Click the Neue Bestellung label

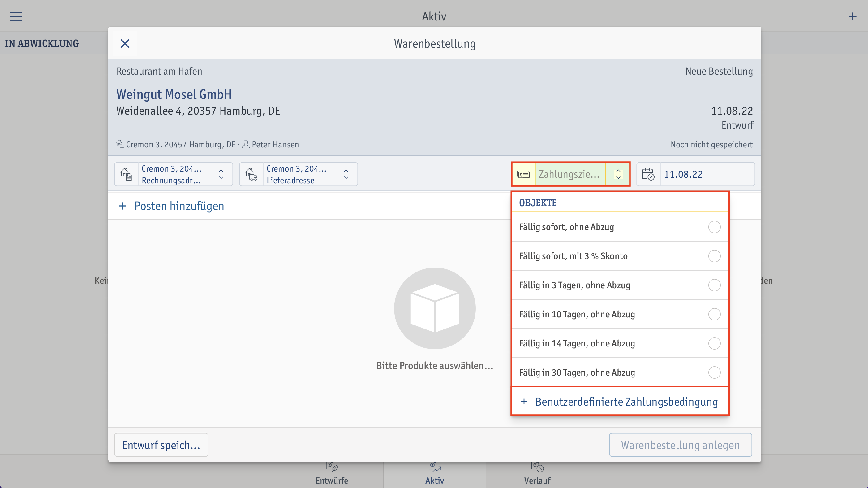pos(719,71)
